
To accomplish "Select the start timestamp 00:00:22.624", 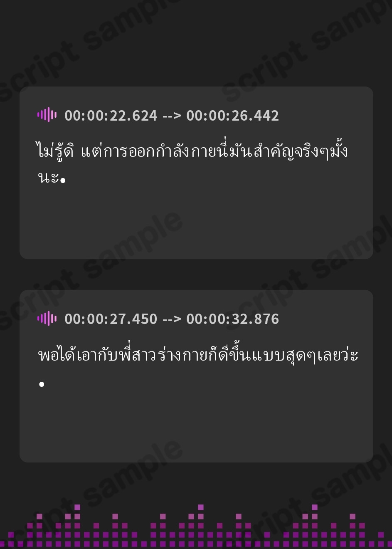I will (x=111, y=116).
